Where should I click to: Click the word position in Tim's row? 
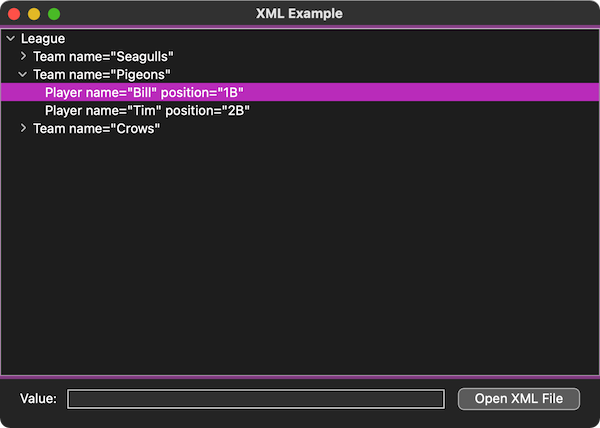tap(190, 111)
